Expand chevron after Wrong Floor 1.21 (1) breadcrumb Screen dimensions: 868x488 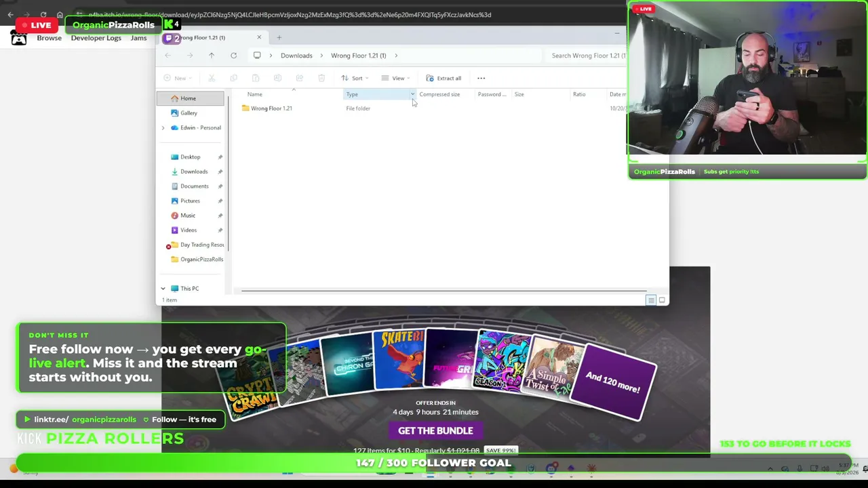coord(396,56)
